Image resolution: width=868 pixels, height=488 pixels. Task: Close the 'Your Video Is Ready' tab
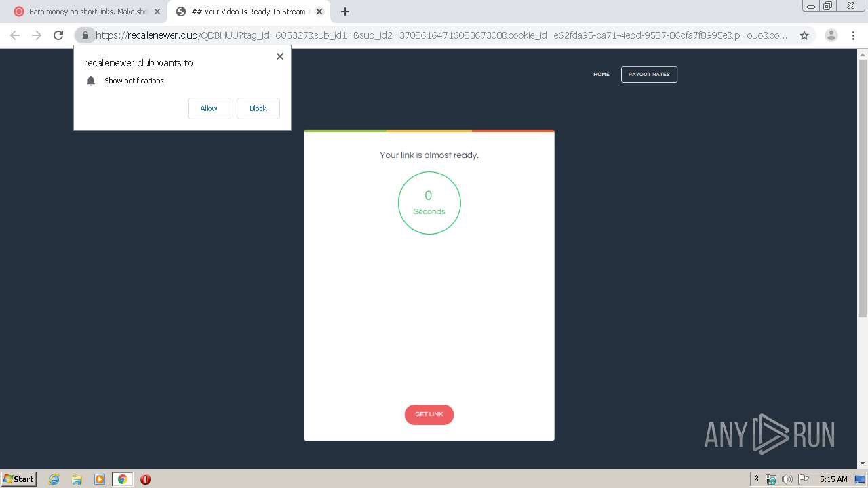[x=319, y=12]
